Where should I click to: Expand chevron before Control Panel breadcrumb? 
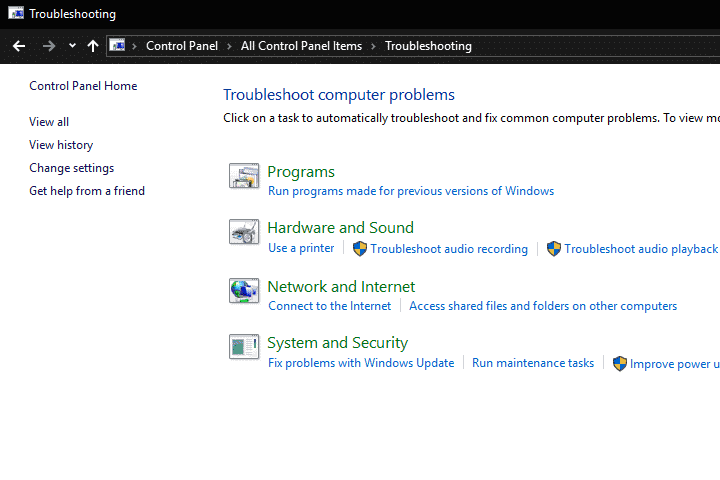click(x=135, y=46)
